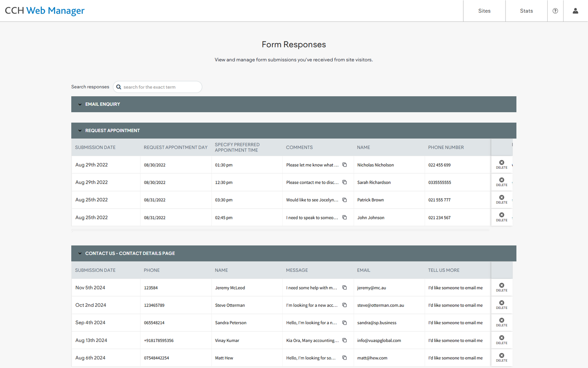Delete Jeremy McLeod's contact response
The image size is (588, 368).
[x=502, y=287]
